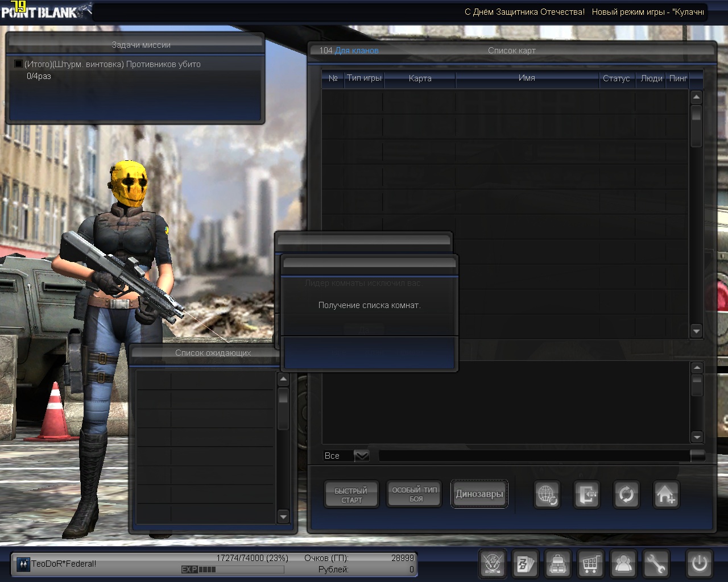Open the shop cart
This screenshot has height=582, width=728.
[590, 564]
